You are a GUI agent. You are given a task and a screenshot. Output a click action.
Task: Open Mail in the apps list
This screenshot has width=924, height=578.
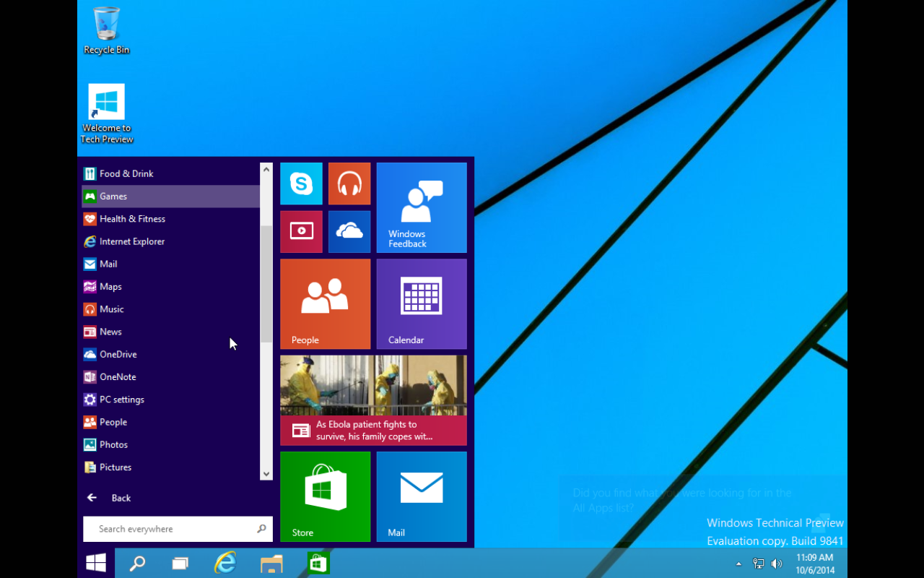click(x=171, y=264)
